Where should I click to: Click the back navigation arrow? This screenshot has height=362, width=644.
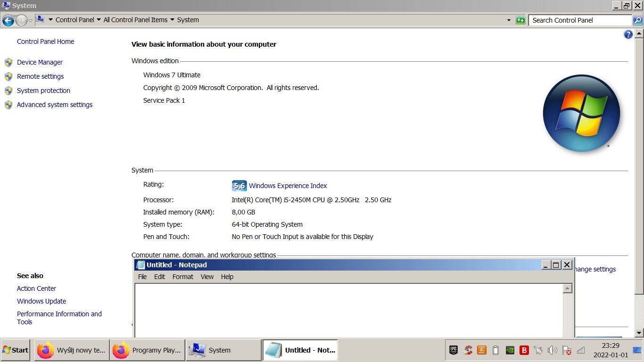(x=8, y=20)
